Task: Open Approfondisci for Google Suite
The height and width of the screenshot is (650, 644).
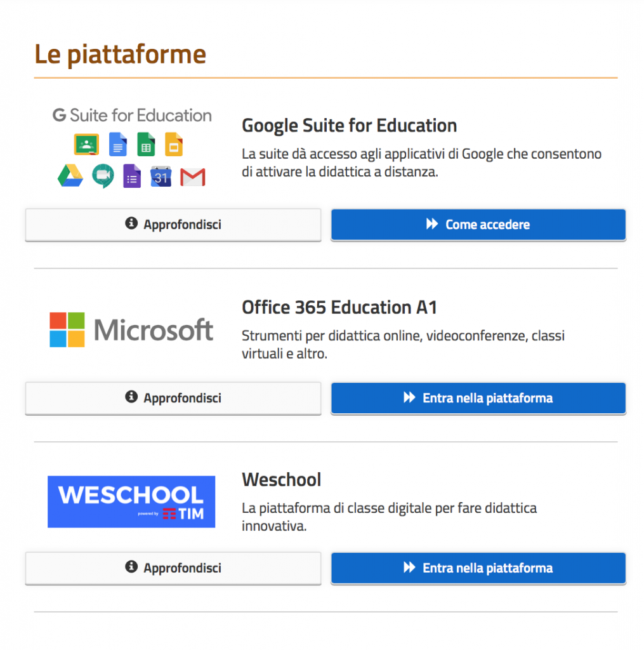Action: pos(173,225)
